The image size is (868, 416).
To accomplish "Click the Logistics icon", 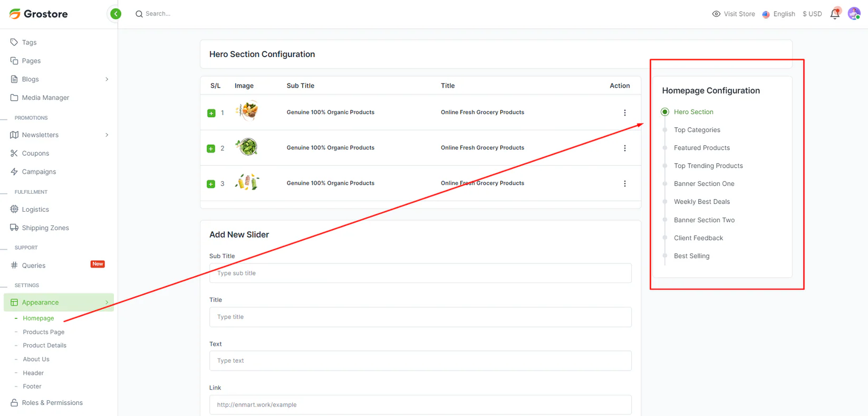I will [x=14, y=209].
